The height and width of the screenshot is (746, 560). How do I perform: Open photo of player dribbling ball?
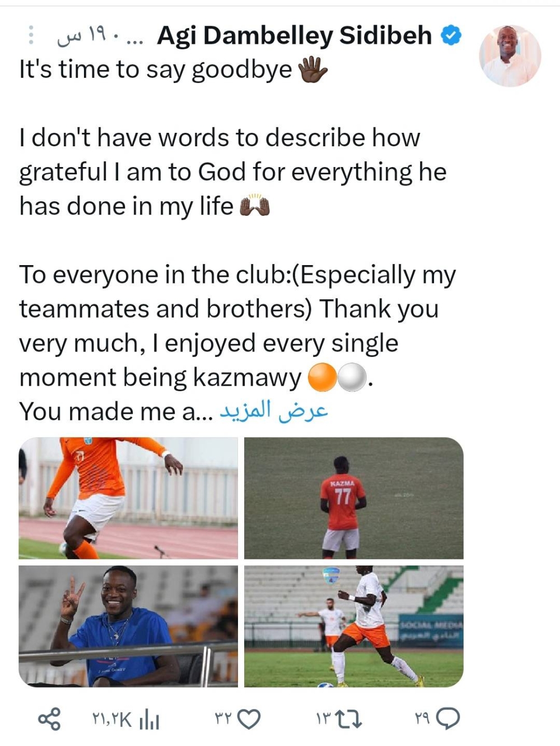[354, 626]
